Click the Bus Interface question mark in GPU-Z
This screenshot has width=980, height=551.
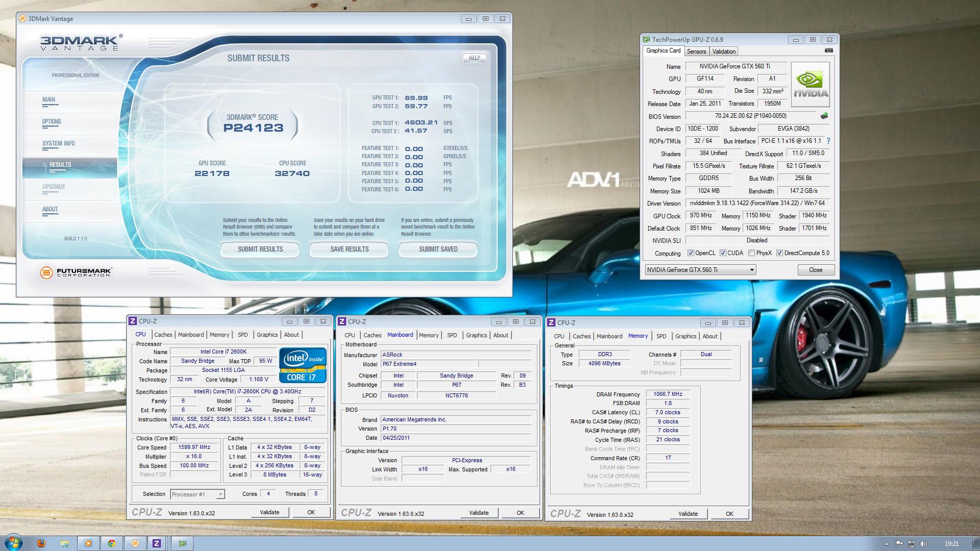coord(828,141)
